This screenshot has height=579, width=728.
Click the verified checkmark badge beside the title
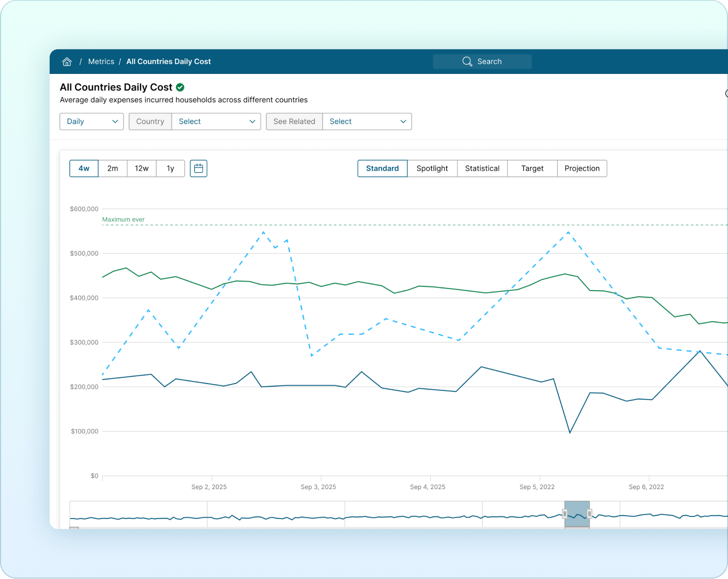point(179,87)
